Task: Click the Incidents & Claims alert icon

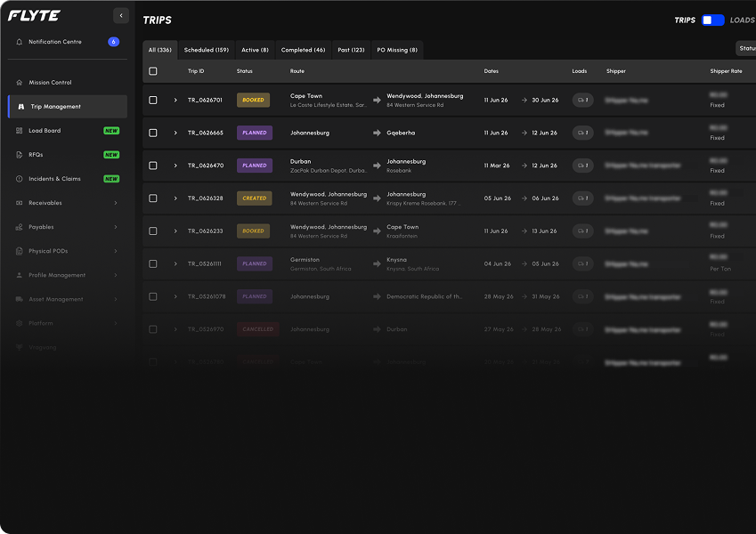Action: [x=20, y=179]
